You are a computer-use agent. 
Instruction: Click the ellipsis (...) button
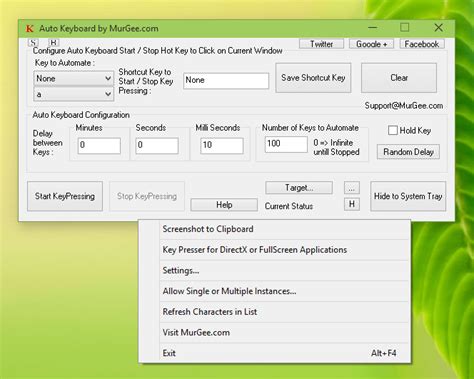pyautogui.click(x=352, y=188)
